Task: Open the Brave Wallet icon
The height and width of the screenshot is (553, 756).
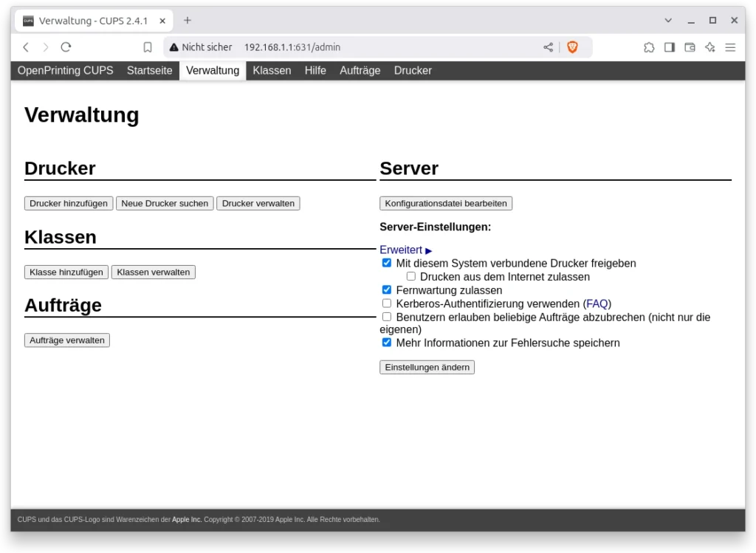Action: pos(690,47)
